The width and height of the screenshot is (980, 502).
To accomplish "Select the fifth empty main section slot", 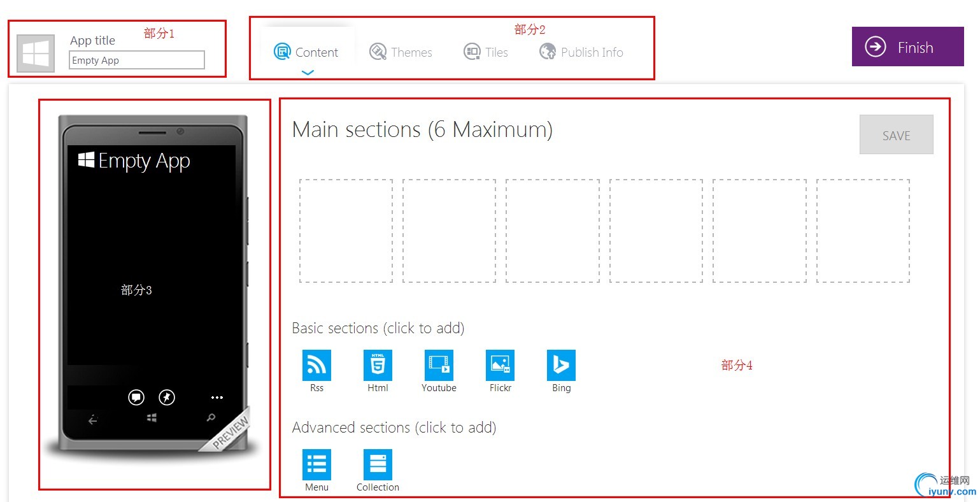I will coord(760,231).
